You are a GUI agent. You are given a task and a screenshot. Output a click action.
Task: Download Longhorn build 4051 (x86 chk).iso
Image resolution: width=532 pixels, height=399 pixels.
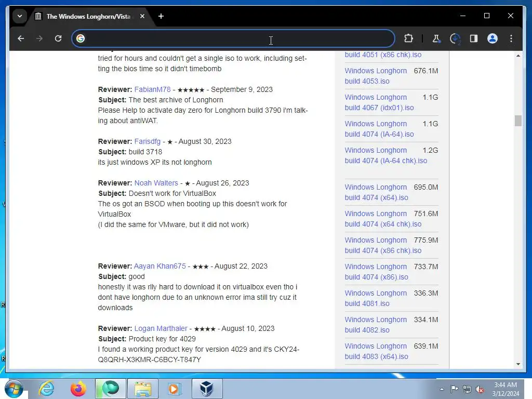[383, 55]
